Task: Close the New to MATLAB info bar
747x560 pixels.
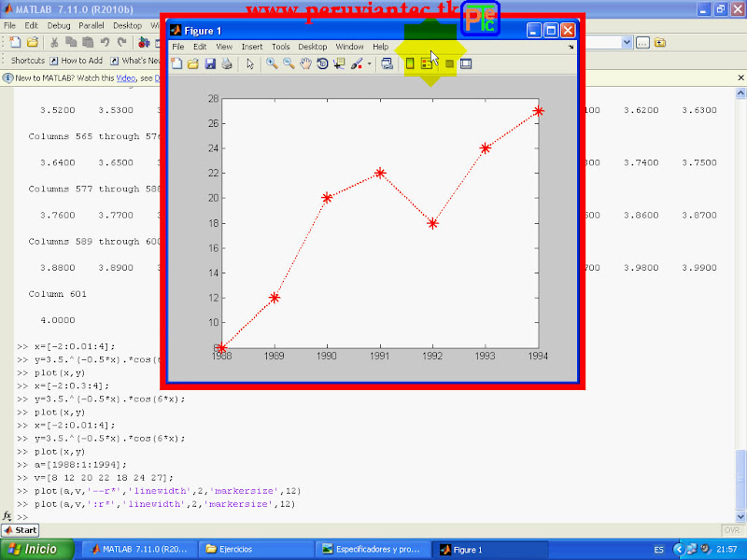Action: point(740,77)
